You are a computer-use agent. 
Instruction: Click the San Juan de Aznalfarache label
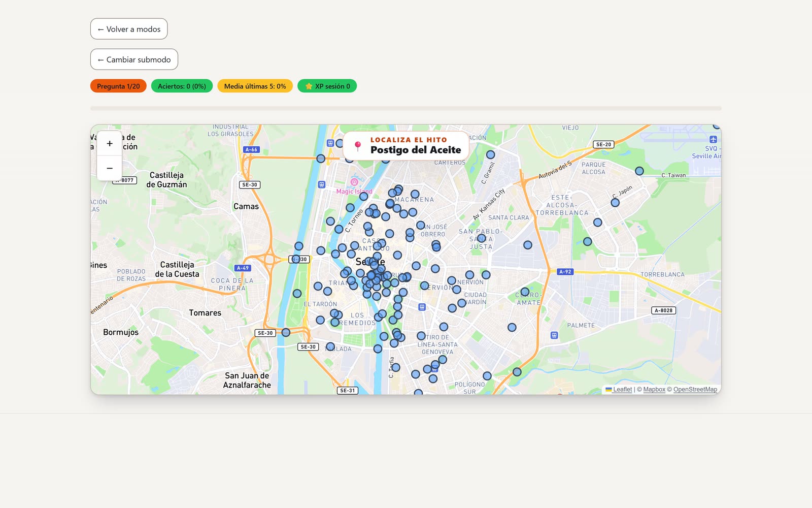point(247,380)
